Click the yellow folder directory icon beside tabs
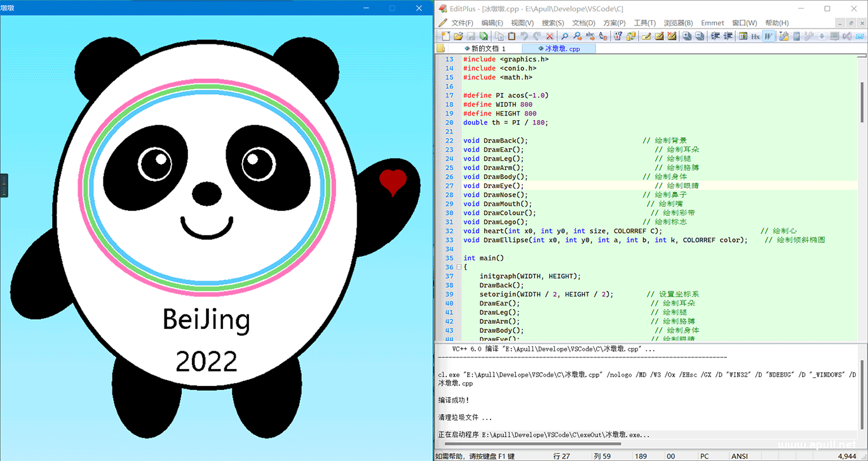 point(440,48)
